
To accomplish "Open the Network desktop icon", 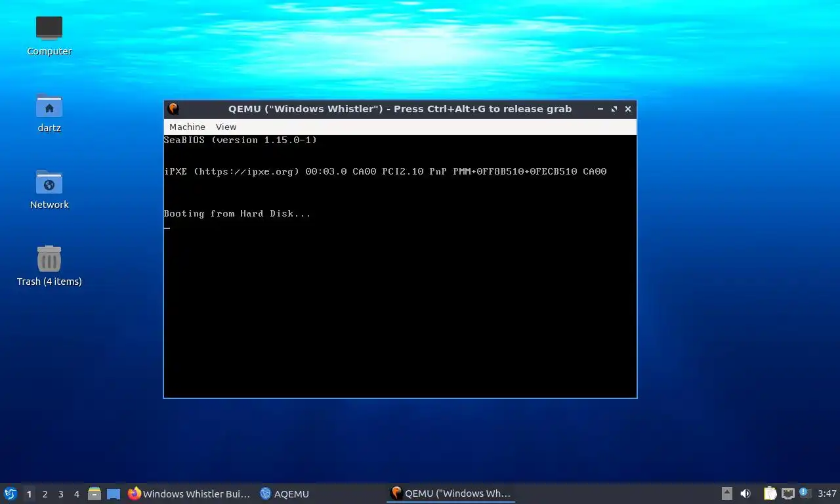I will (49, 189).
